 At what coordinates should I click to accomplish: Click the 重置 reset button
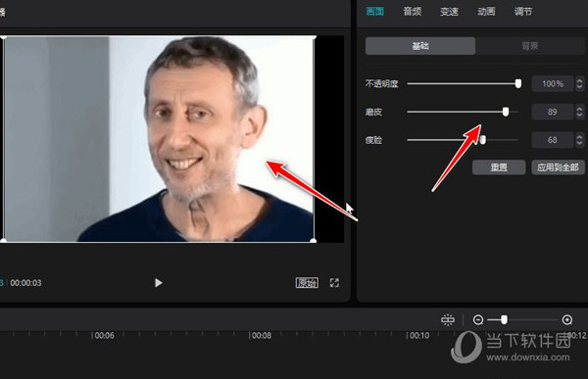(499, 167)
